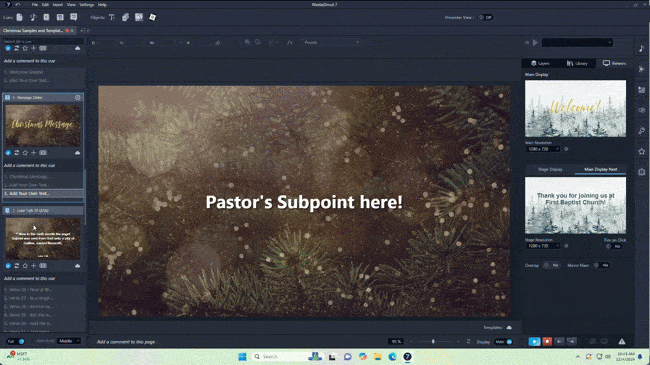
Task: Expand the Templates panel arrow
Action: click(509, 328)
